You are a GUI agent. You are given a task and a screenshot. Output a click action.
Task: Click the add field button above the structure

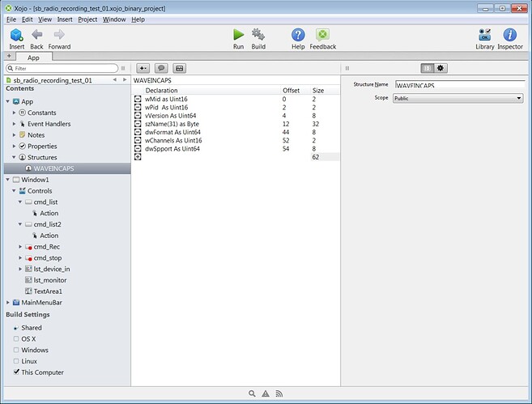(x=143, y=68)
